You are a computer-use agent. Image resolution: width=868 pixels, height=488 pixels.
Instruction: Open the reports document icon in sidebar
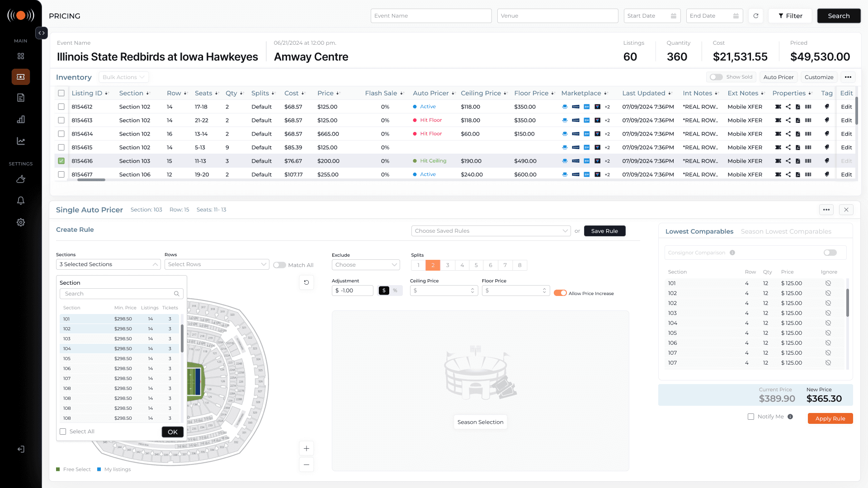(21, 98)
